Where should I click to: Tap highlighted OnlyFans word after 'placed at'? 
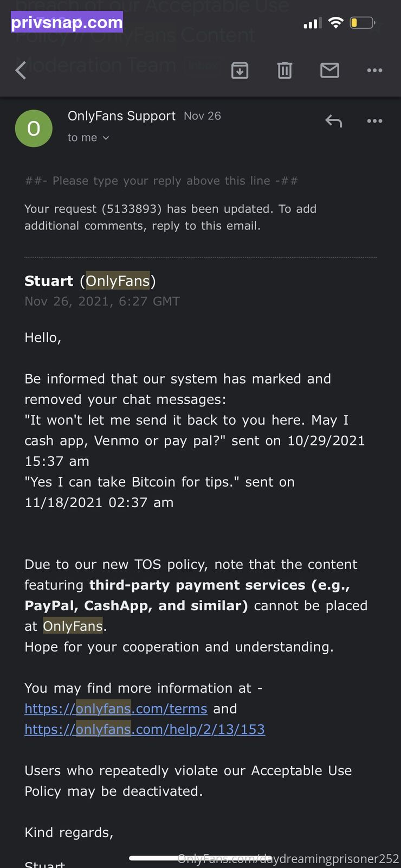[x=73, y=626]
